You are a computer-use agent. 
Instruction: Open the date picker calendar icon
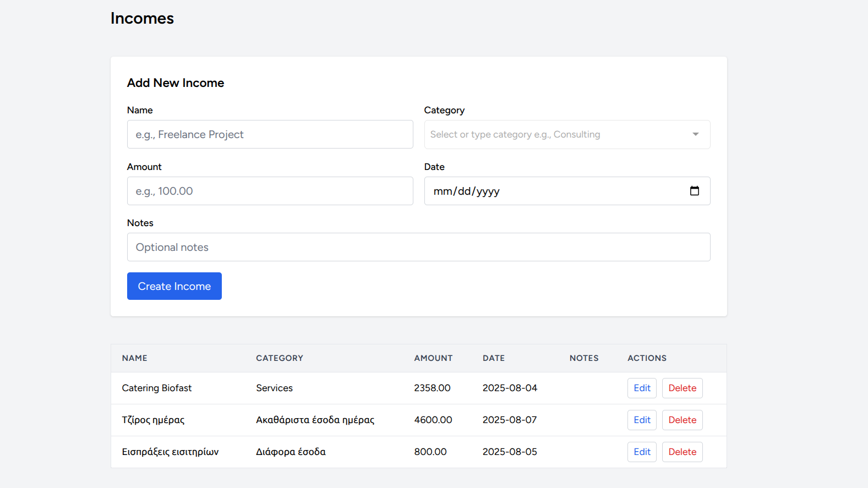tap(694, 191)
